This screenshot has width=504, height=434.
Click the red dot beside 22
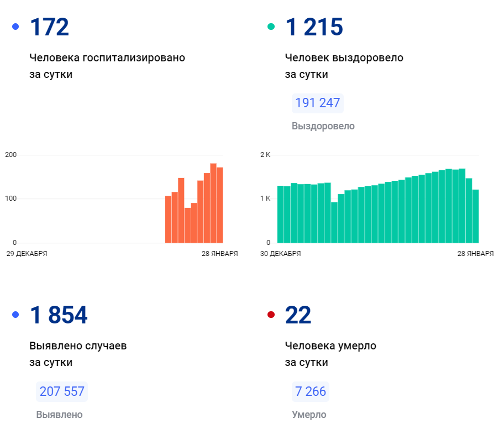pos(271,315)
